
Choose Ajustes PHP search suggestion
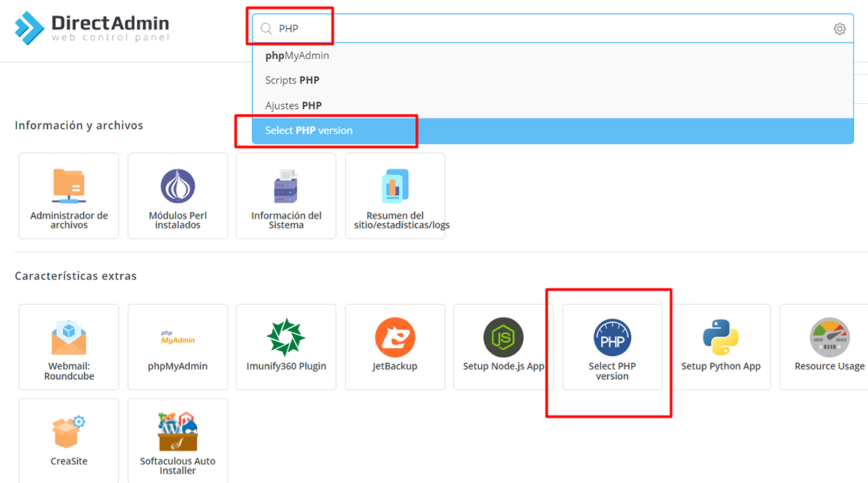(552, 105)
